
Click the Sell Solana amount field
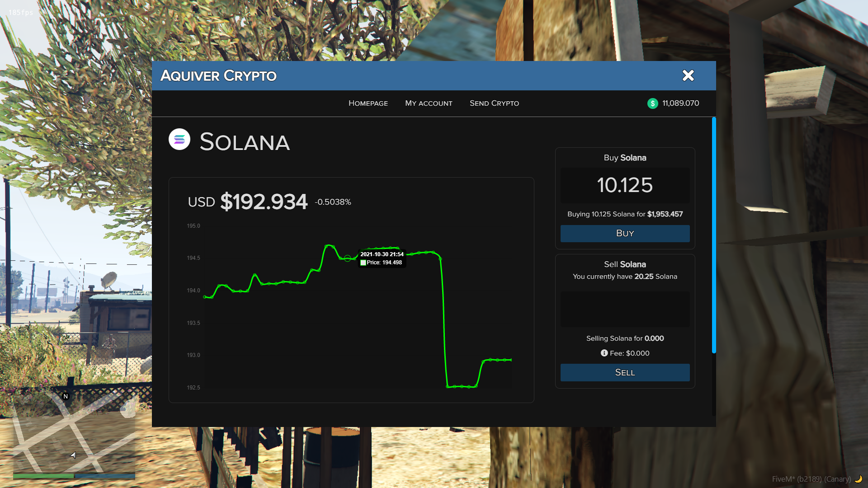click(x=625, y=309)
